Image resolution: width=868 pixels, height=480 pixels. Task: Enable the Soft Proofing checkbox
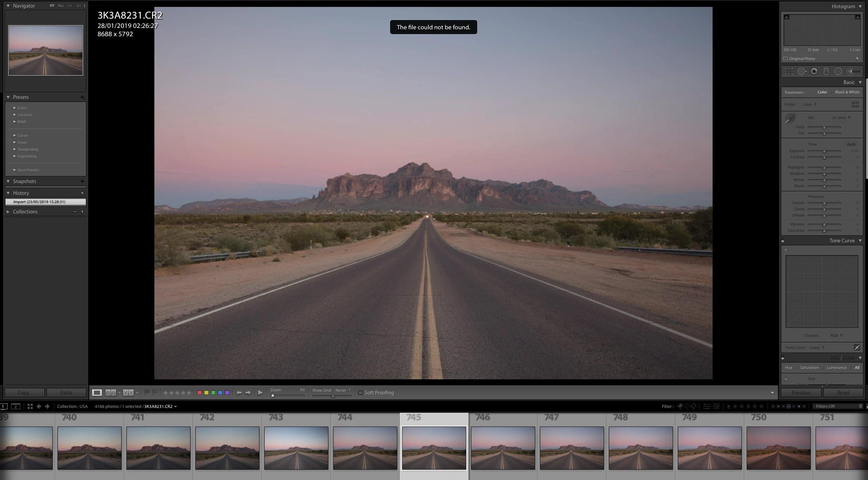coord(360,393)
